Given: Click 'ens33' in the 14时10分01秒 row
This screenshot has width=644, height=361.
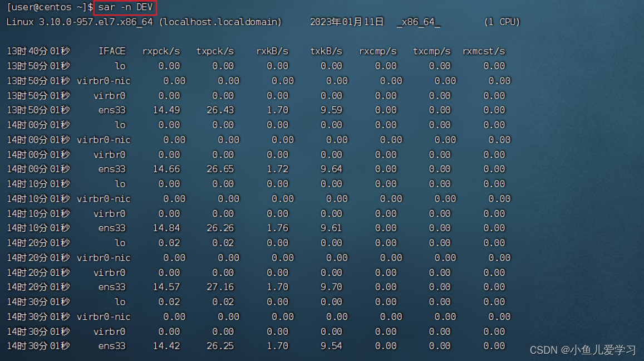Looking at the screenshot, I should (112, 228).
